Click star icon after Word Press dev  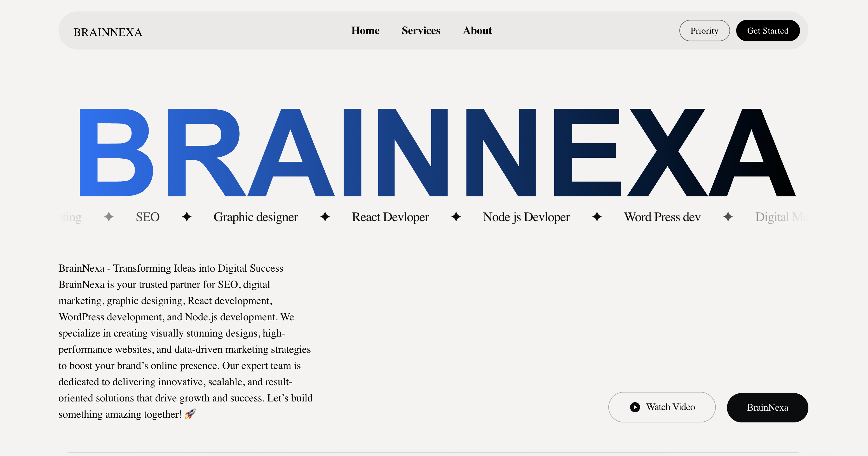(x=728, y=217)
